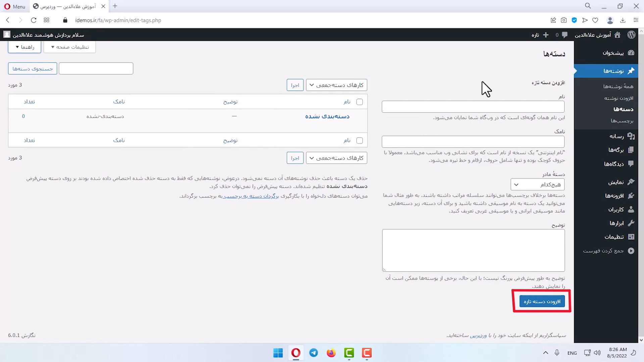This screenshot has width=644, height=362.
Task: Click the category search text box
Action: tap(96, 68)
